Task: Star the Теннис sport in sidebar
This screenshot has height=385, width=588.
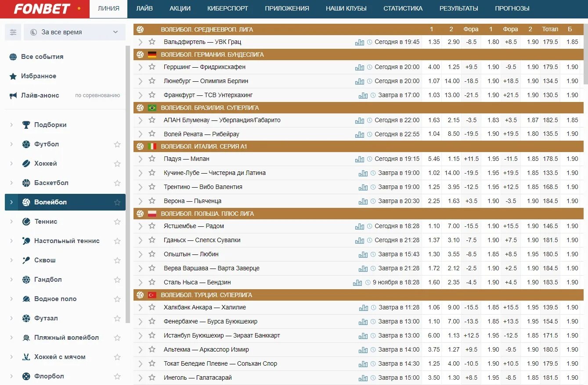Action: point(117,222)
